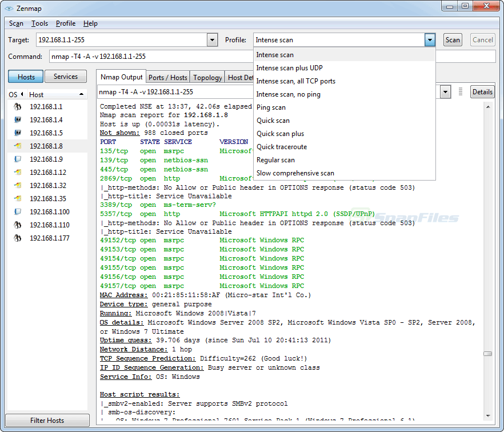Switch to the Host Details tab

pyautogui.click(x=239, y=78)
